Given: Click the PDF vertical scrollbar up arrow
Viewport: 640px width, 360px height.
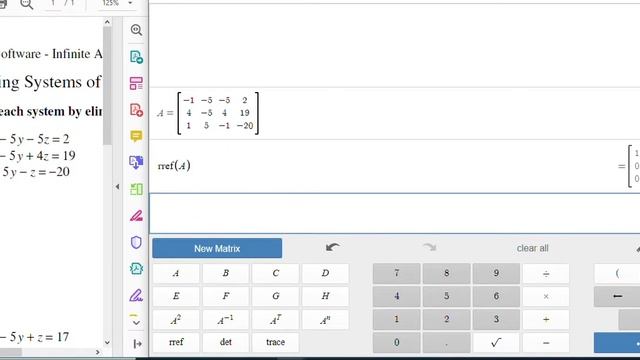Looking at the screenshot, I should click(x=107, y=22).
